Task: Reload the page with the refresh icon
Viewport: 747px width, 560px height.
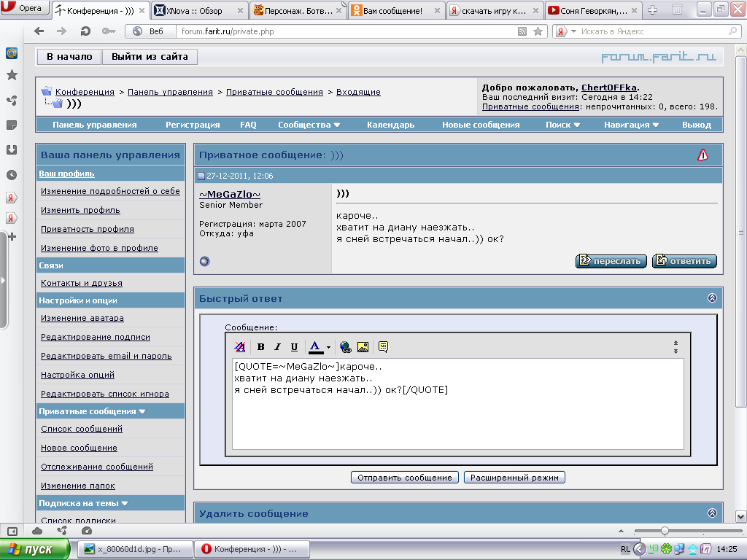Action: pos(85,31)
